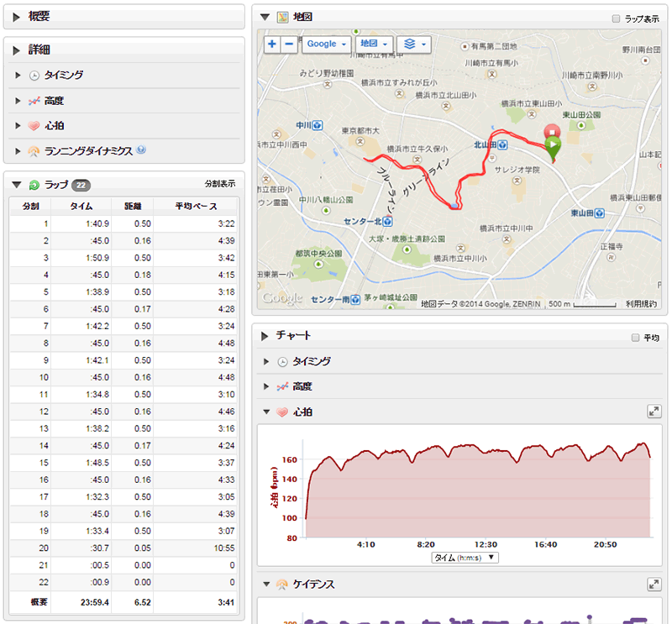Open the 地図 map type dropdown
The height and width of the screenshot is (624, 672).
pyautogui.click(x=374, y=44)
